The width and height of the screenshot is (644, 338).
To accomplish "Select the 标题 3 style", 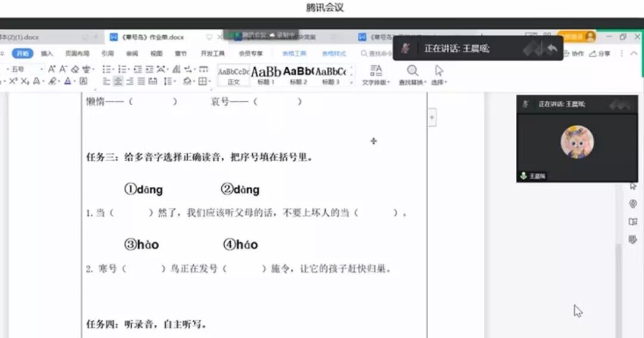I will point(330,76).
